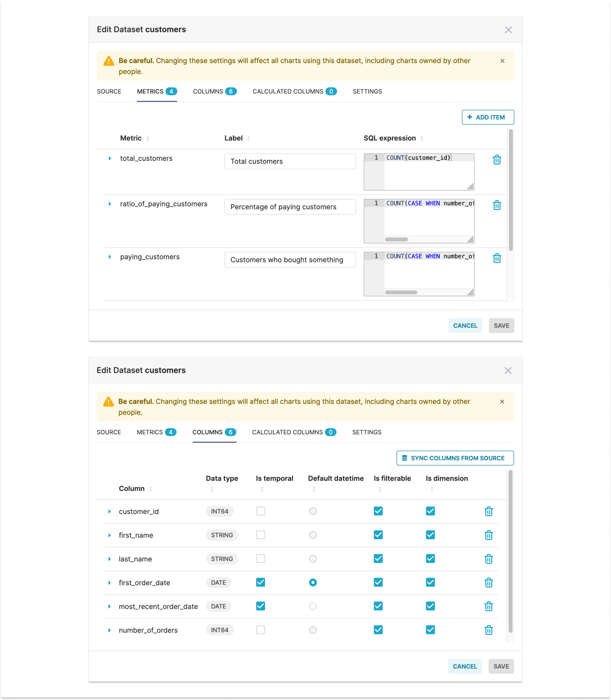This screenshot has width=611, height=700.
Task: Delete the total_customers metric
Action: (497, 160)
